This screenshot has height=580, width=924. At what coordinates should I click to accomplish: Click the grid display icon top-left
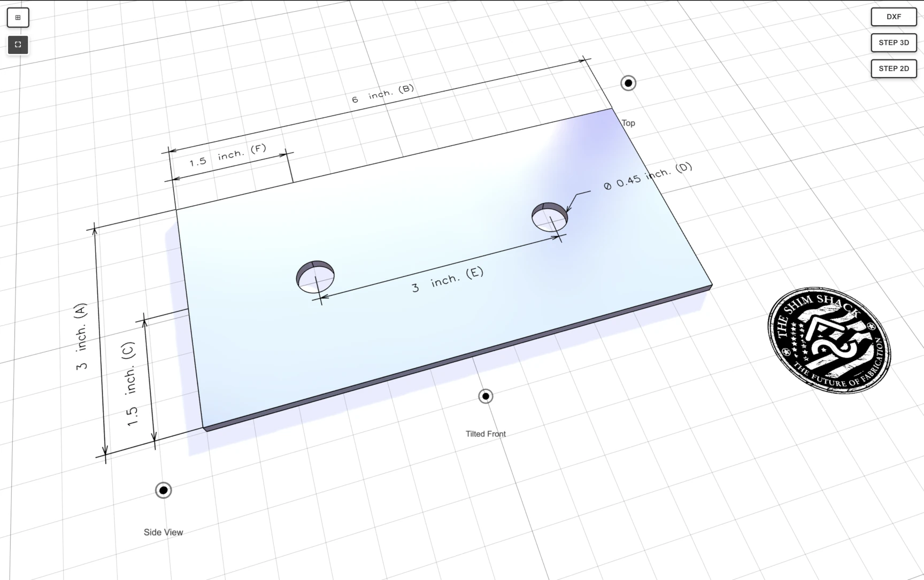18,17
